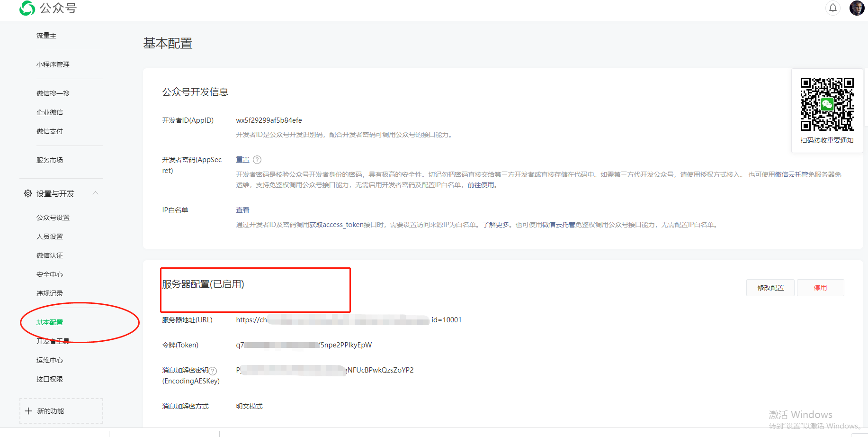Click the QR code for notifications
This screenshot has height=437, width=868.
(x=827, y=104)
